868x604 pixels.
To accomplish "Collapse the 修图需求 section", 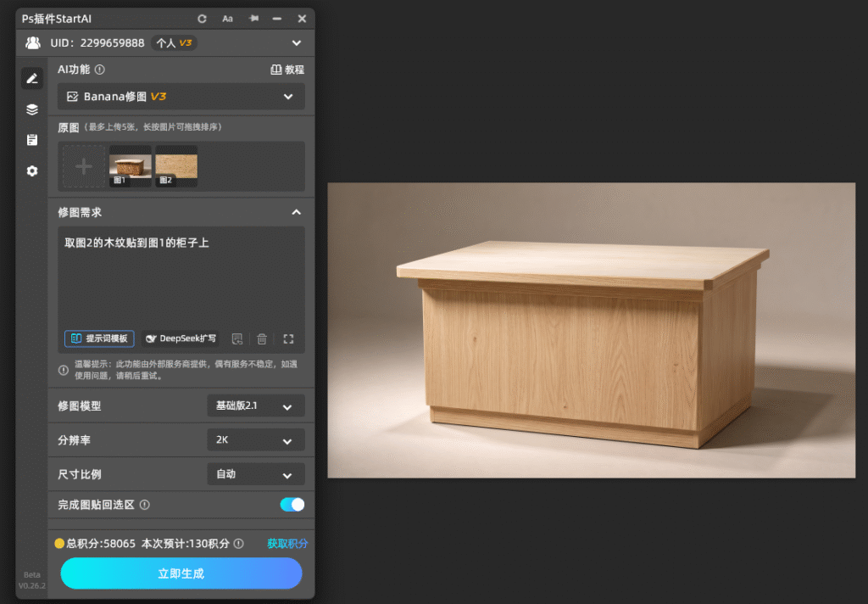I will coord(297,212).
